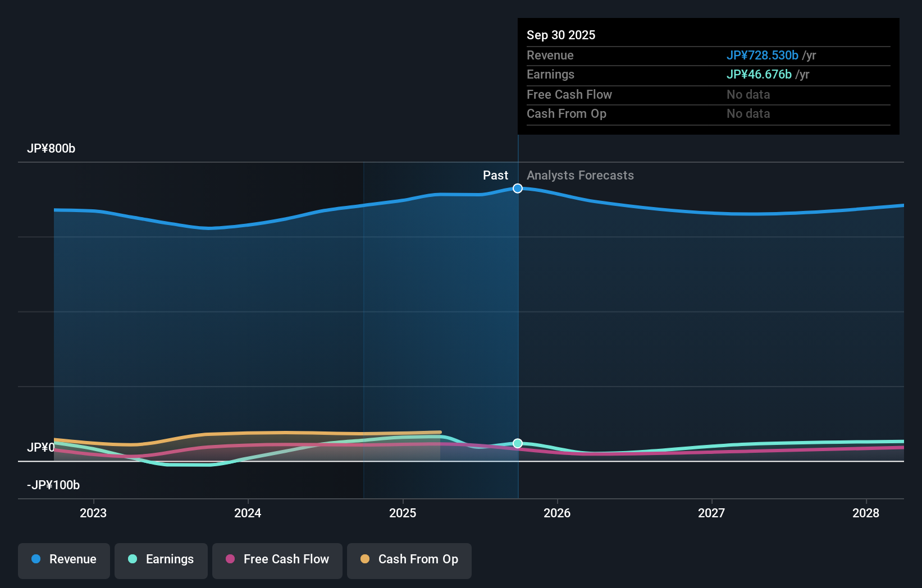This screenshot has width=922, height=588.
Task: Hide the Cash From Op series
Action: [409, 559]
